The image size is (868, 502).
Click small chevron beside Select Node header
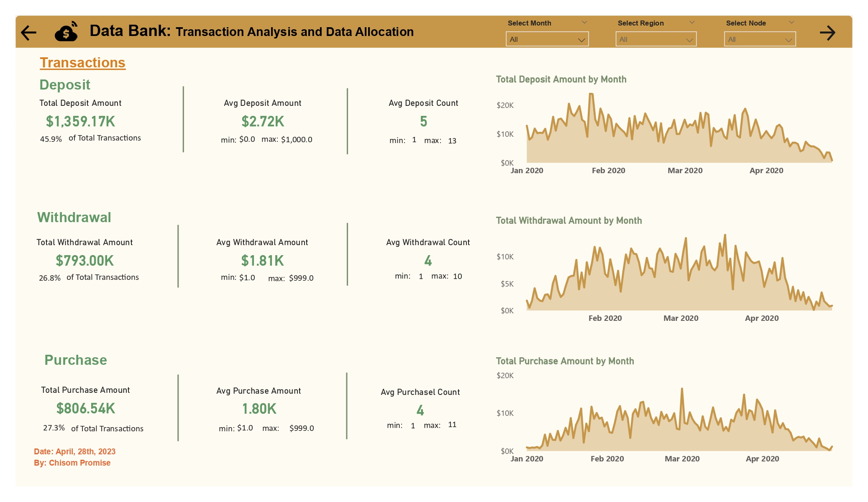pos(791,23)
